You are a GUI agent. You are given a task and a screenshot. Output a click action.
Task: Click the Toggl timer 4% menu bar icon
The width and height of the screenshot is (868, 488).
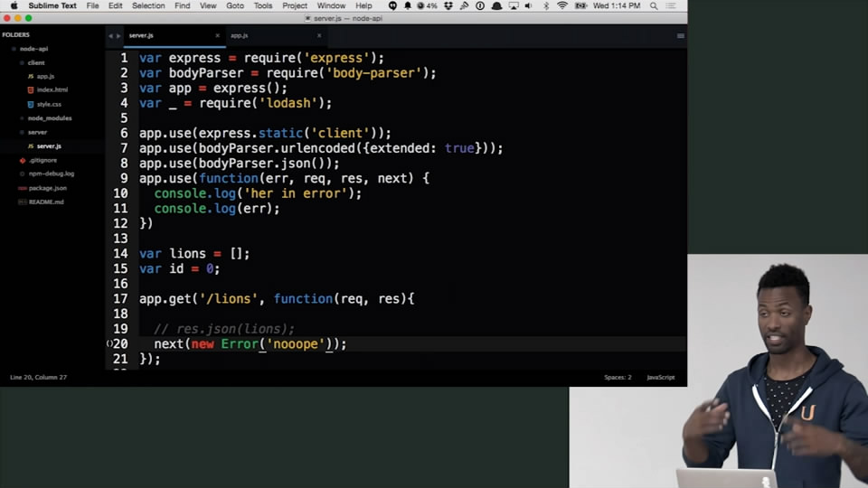point(427,5)
